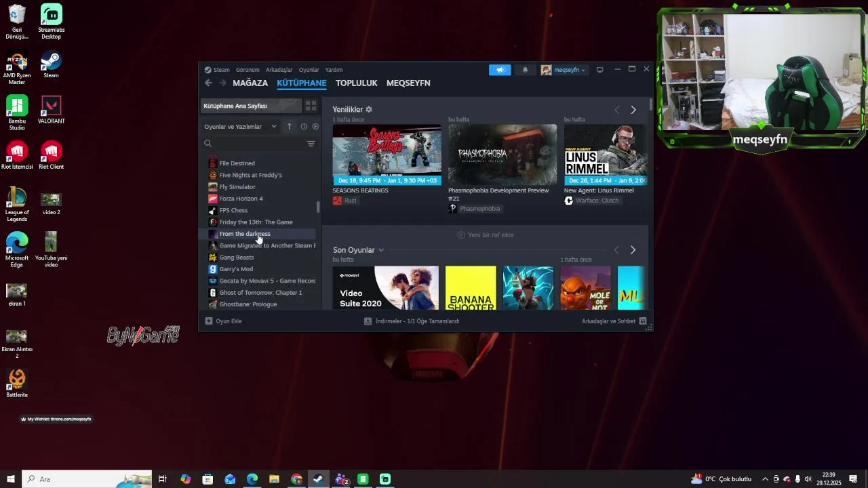The image size is (868, 488).
Task: Open Steam from the taskbar
Action: point(318,479)
